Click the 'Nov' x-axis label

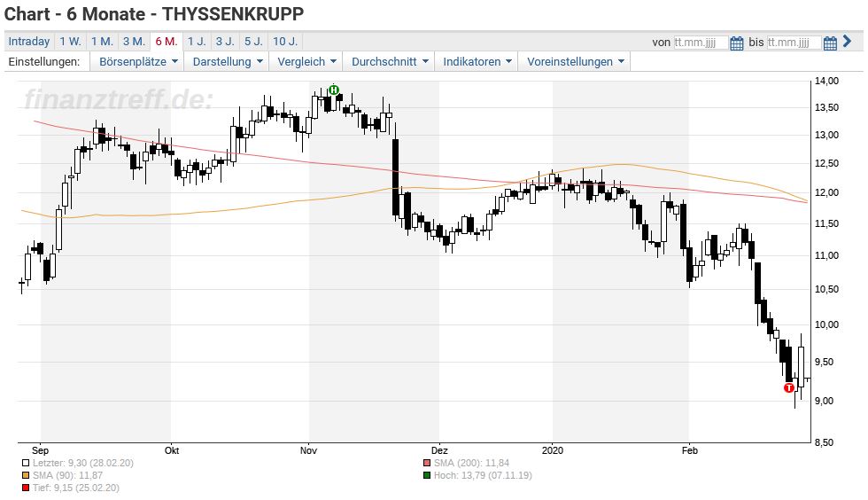pyautogui.click(x=309, y=450)
